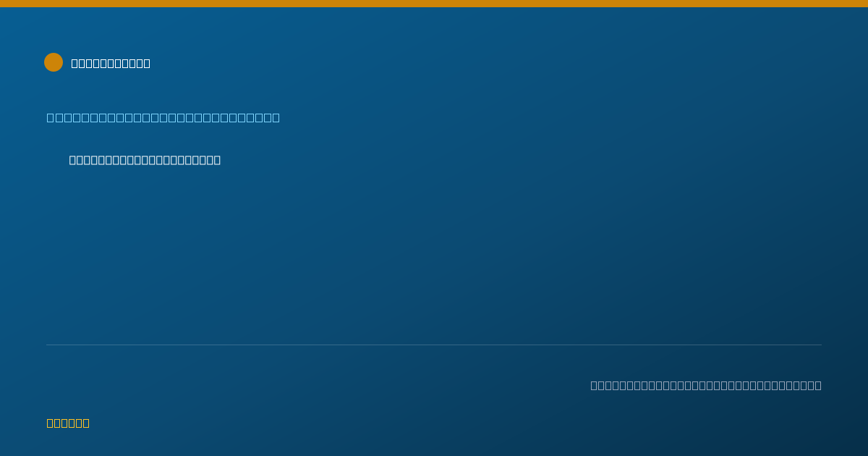Click the indented white subtitle line
This screenshot has width=868, height=456.
coord(145,160)
